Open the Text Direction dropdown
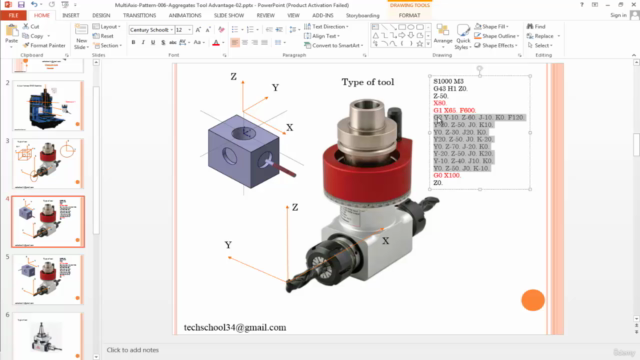Screen dimensions: 640x360 326,27
